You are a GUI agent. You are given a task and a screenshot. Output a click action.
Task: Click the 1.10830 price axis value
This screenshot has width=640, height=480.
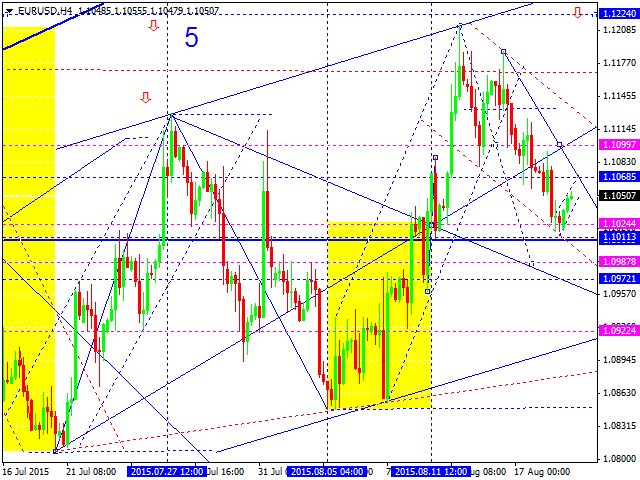(x=619, y=162)
